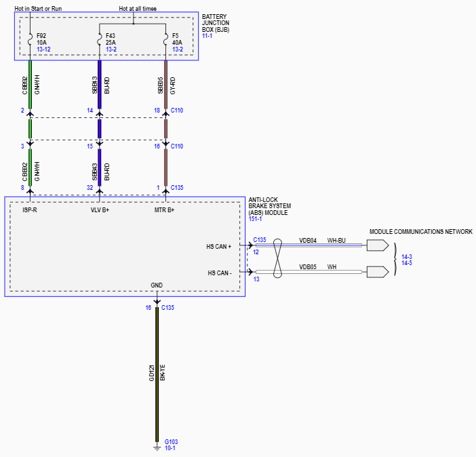Click the ground symbol below G103 wire
Image resolution: width=476 pixels, height=457 pixels.
157,447
